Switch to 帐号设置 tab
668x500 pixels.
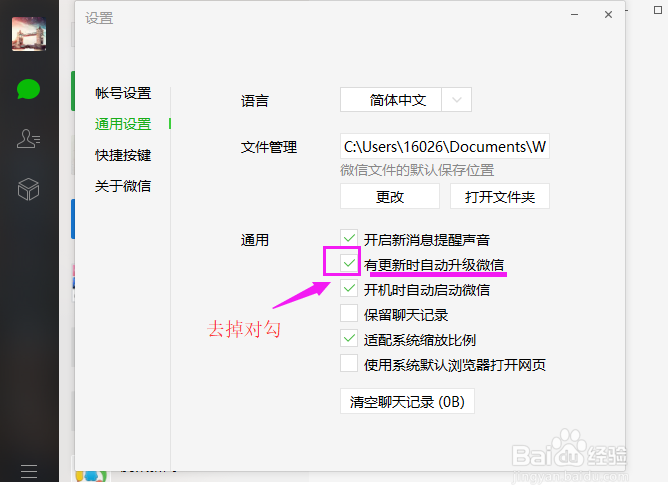[x=123, y=93]
